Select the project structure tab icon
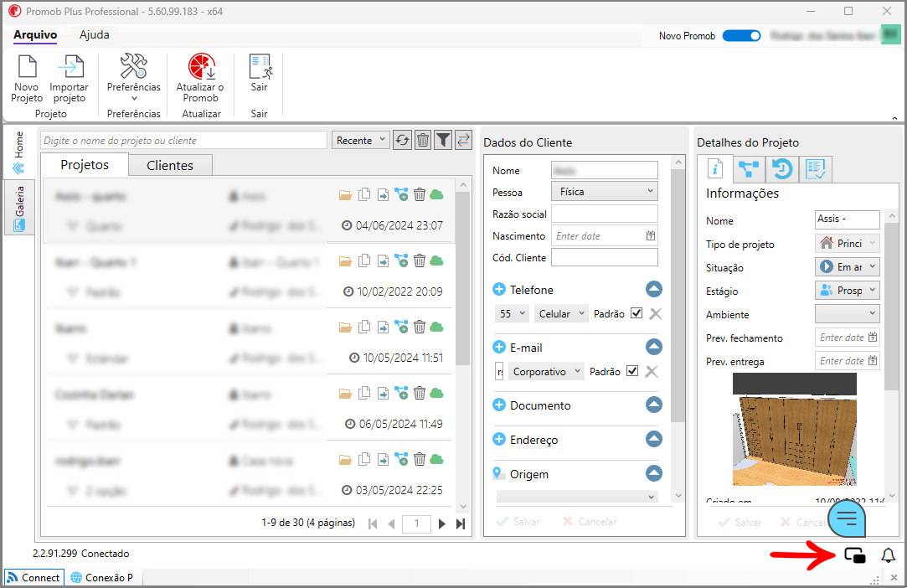 point(749,169)
